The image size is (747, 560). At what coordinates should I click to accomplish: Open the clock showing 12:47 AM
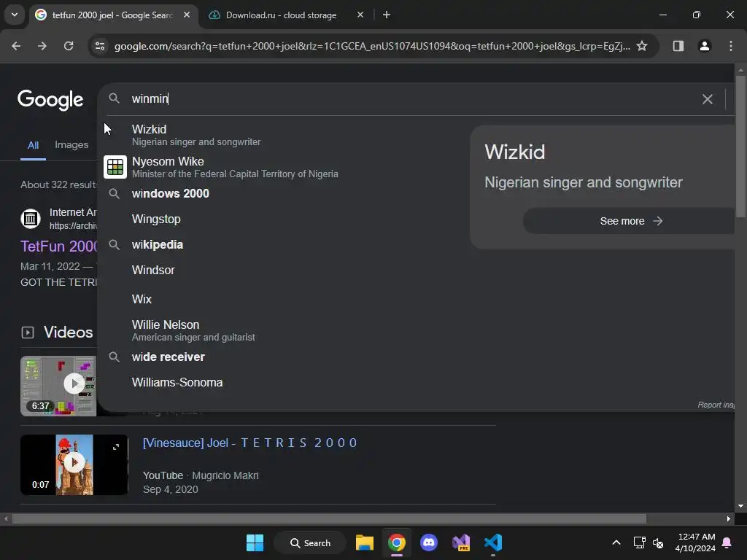695,542
